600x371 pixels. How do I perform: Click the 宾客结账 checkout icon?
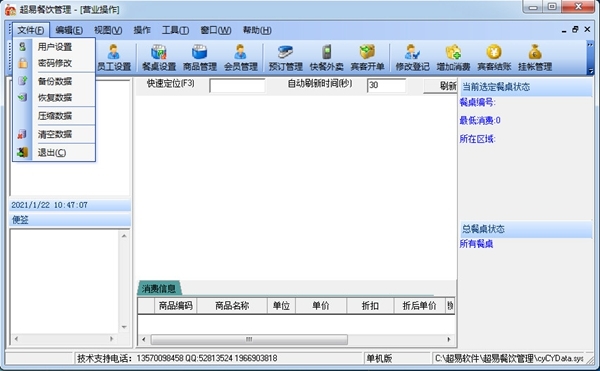coord(494,58)
